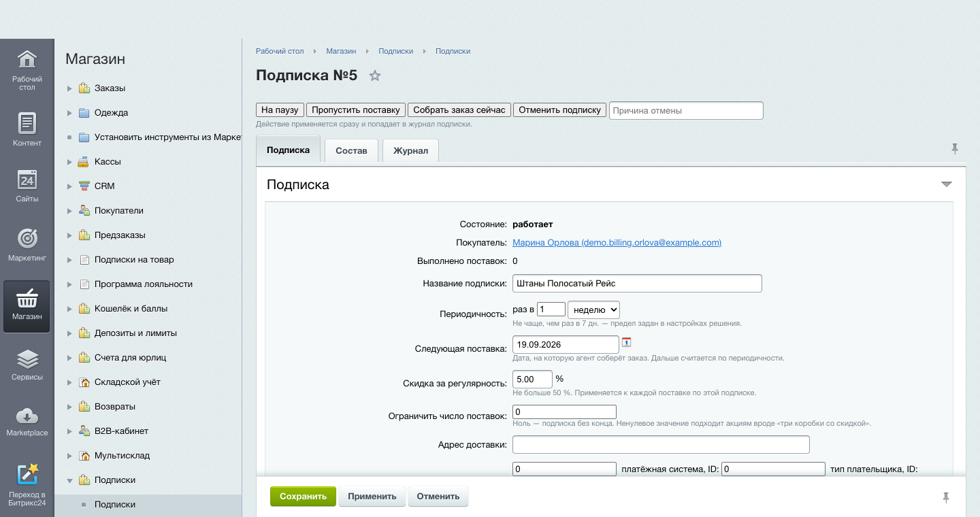Collapse the Подписки tree node
Screen dimensions: 980x517
coord(69,480)
